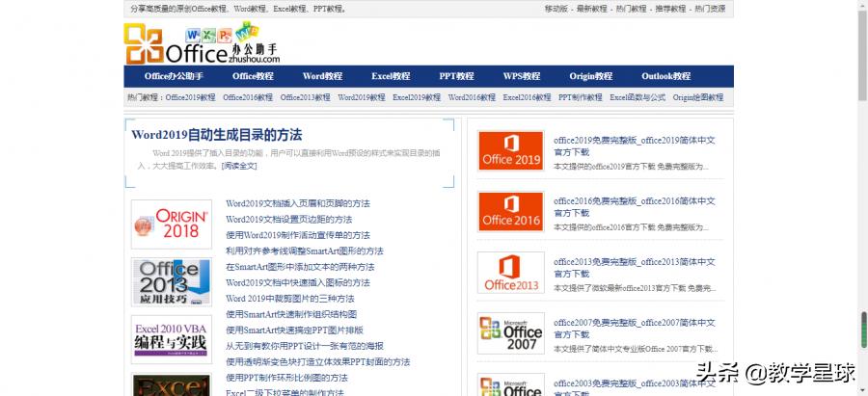
Task: Open 在SmartArt图形中添加文本的两种方法 article
Action: [x=300, y=267]
